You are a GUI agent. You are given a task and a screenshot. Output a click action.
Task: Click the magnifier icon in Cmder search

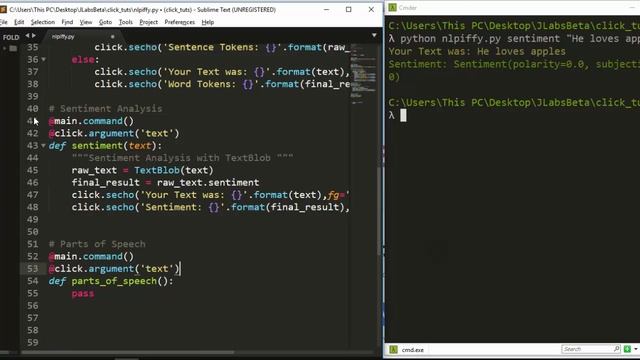point(617,349)
